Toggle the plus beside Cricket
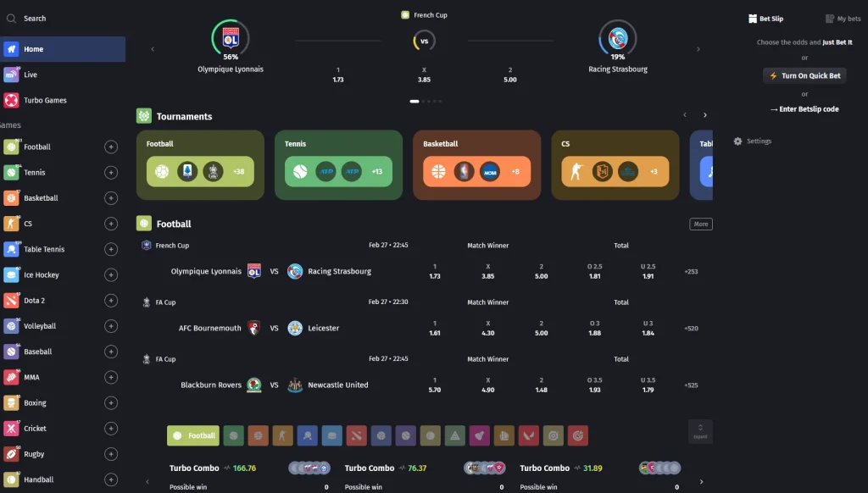868x493 pixels. [x=110, y=429]
